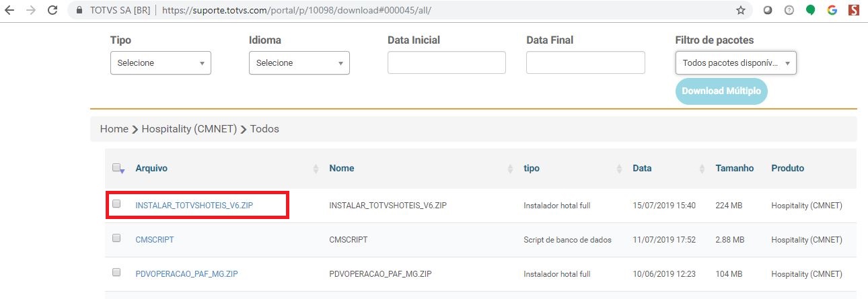The height and width of the screenshot is (299, 868).
Task: Check the INSTALAR_TOTVSHOTEIS_V6.ZIP row checkbox
Action: coord(116,204)
